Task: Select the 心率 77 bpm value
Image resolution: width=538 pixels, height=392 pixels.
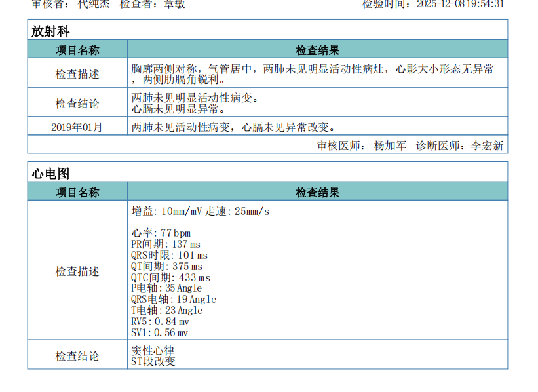Action: (x=161, y=233)
